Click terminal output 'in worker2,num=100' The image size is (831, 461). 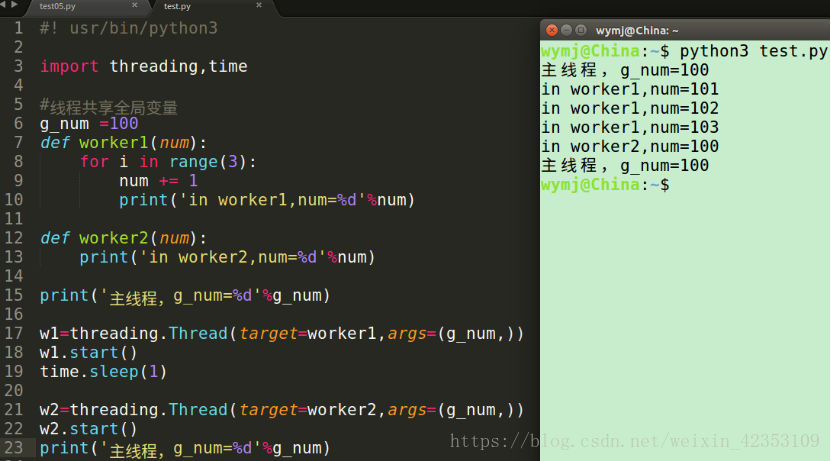(x=630, y=146)
